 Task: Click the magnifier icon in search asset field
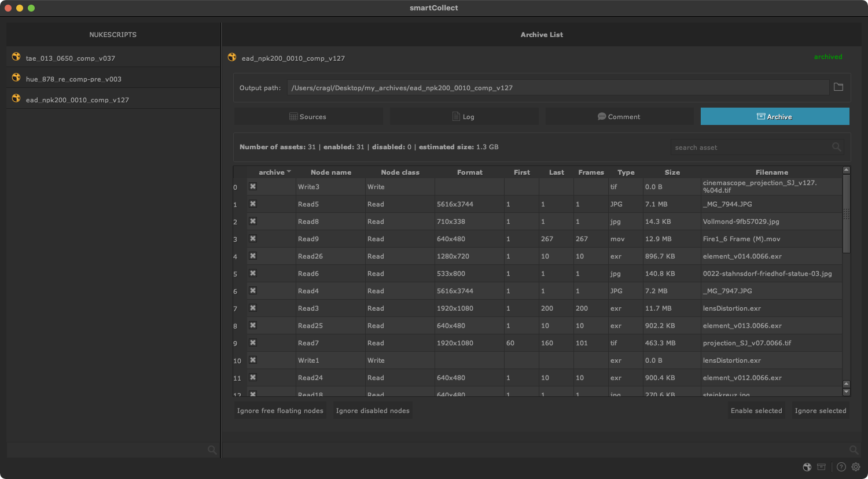(836, 147)
